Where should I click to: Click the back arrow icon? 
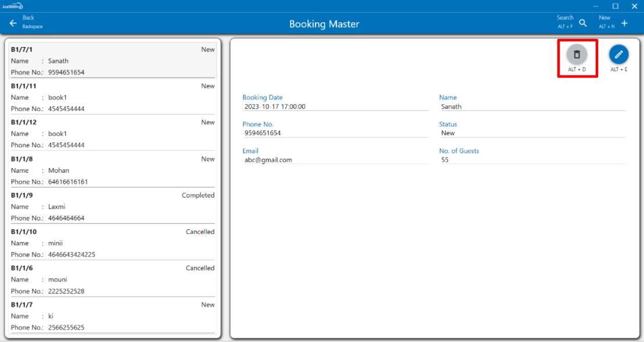tap(13, 23)
